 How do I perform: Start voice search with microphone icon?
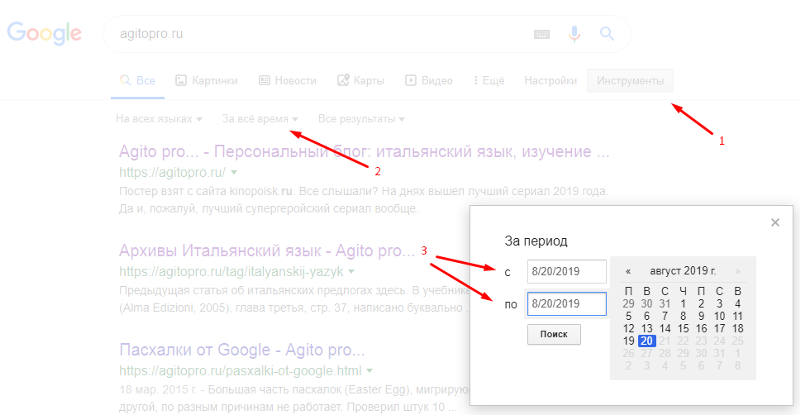574,34
